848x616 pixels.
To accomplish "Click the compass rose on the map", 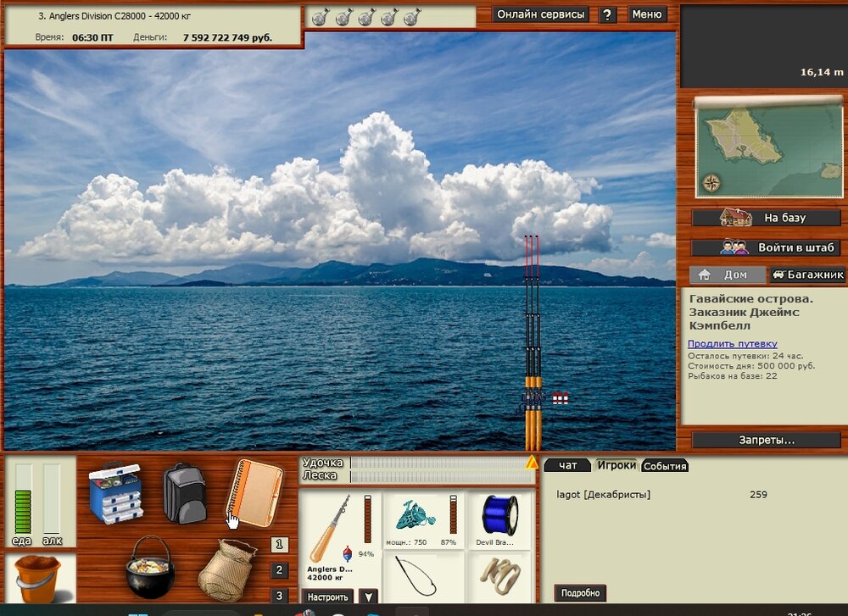I will [x=711, y=183].
